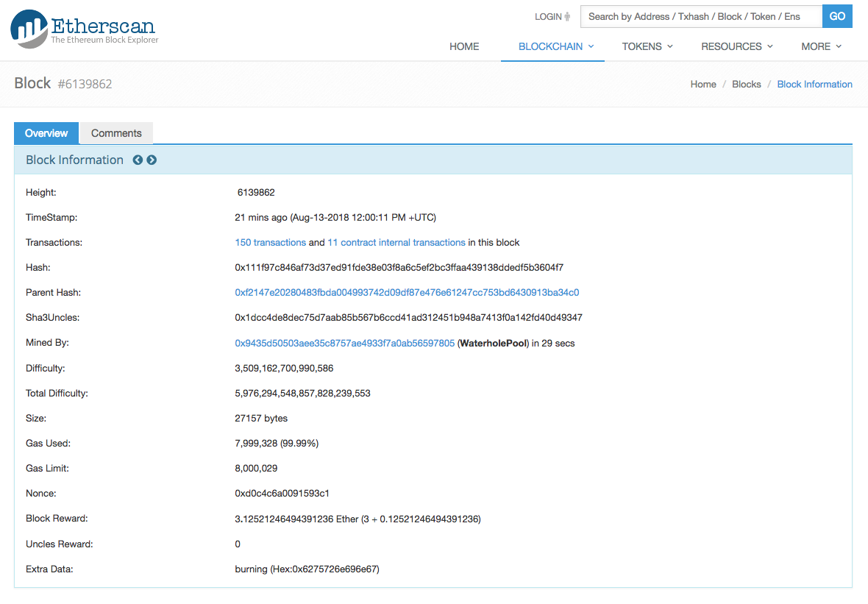Open the 150 transactions link
868x604 pixels.
[x=270, y=242]
